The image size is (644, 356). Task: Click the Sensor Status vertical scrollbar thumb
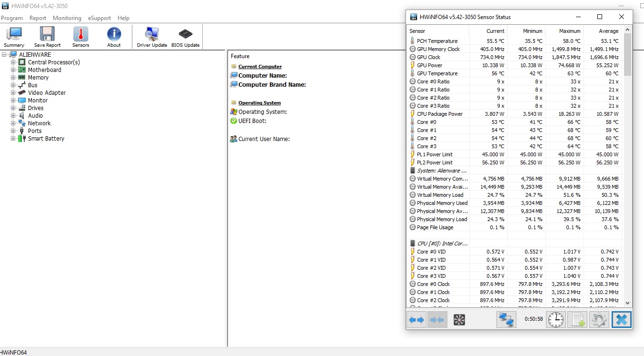627,55
